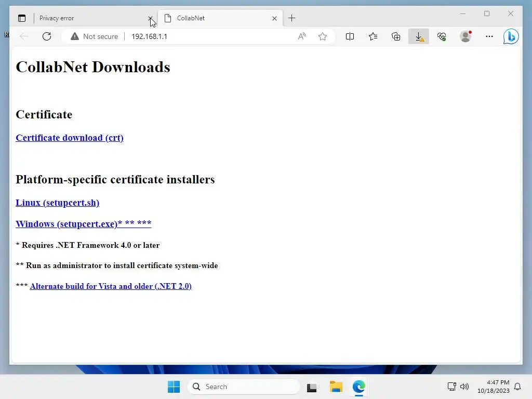Click the taskbar Search box

[x=244, y=387]
